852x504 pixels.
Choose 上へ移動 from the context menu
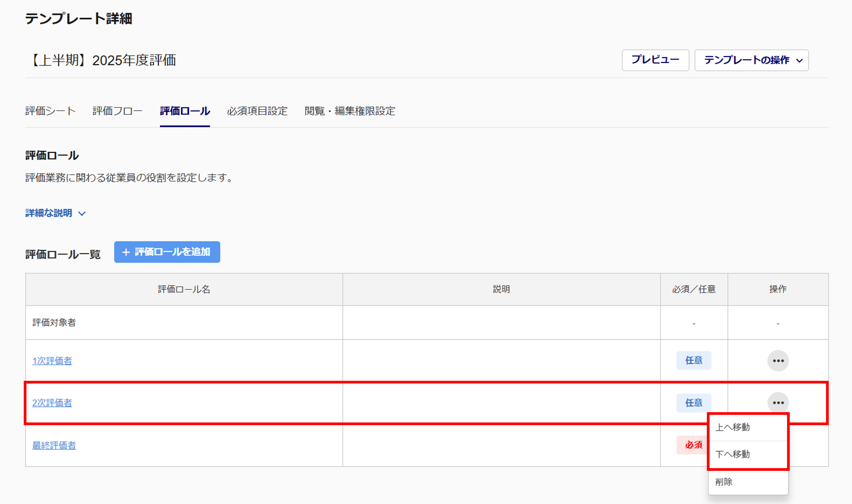748,427
